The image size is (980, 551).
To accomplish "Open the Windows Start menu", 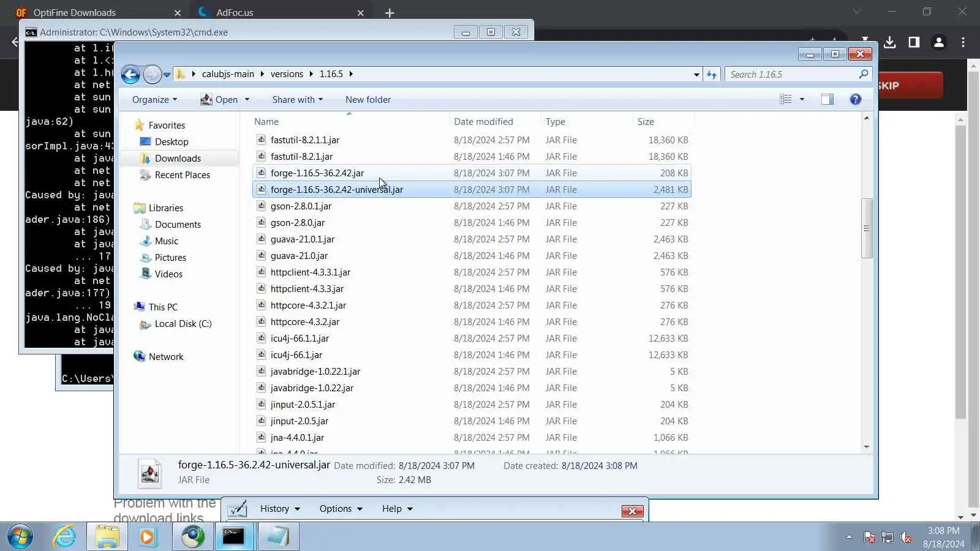I will [x=20, y=537].
